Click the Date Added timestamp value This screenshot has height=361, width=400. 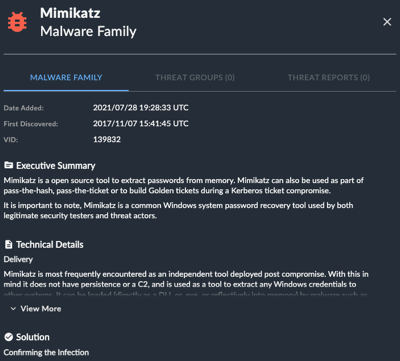141,108
